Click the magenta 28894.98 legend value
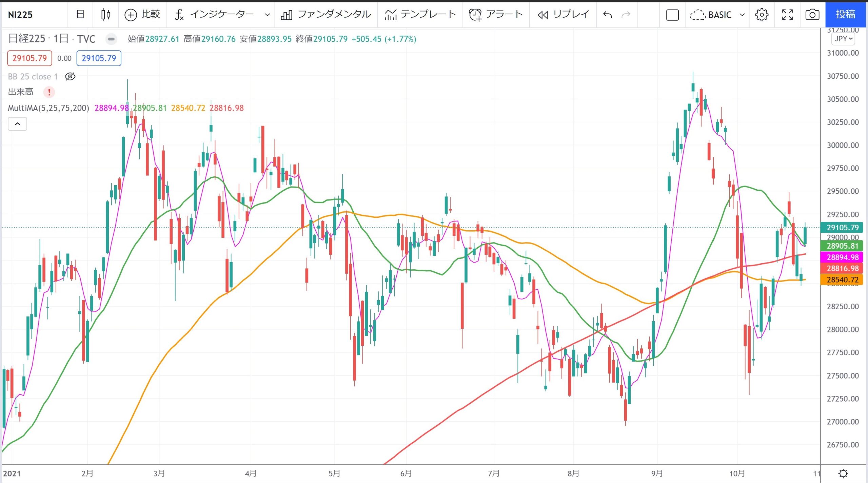Screen dimensions: 868x483 [111, 108]
